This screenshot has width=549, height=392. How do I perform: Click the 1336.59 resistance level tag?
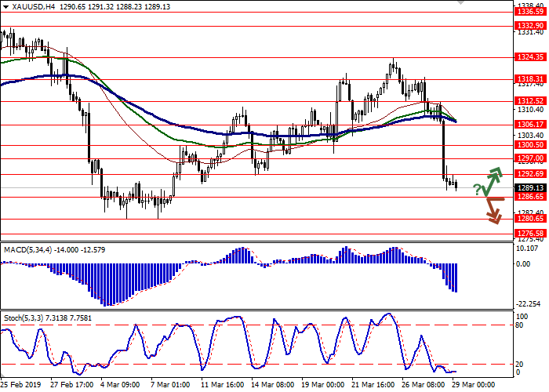(530, 12)
